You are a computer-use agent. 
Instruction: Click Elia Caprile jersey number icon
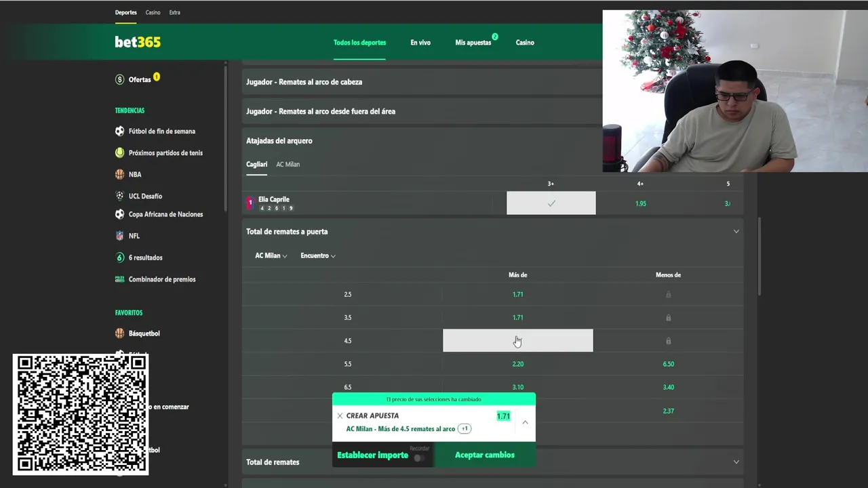coord(250,203)
